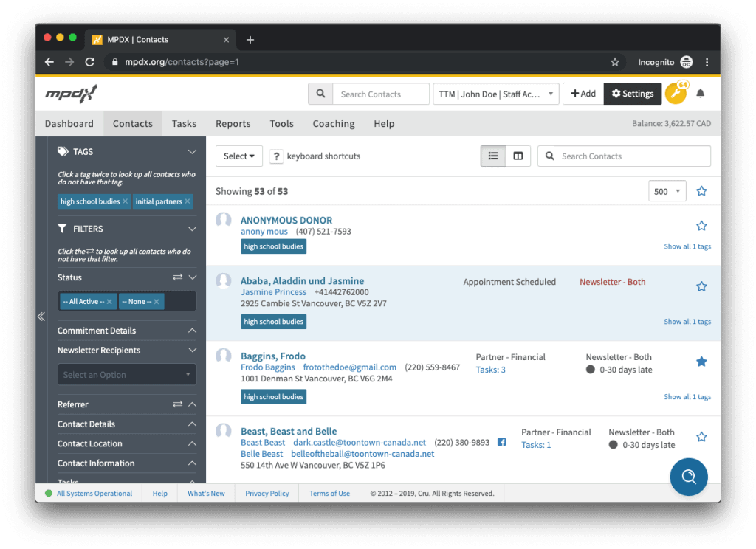Open the Tasks tab
This screenshot has width=756, height=549.
click(x=184, y=123)
